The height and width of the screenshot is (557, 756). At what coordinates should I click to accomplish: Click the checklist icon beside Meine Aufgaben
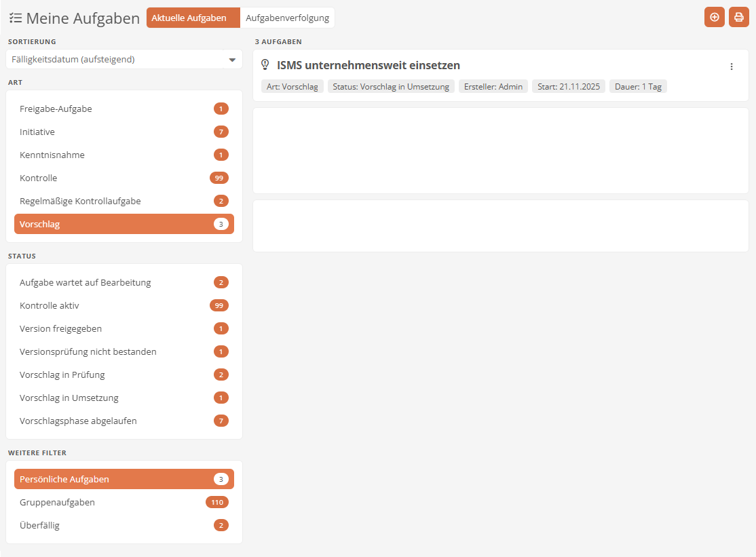(15, 18)
